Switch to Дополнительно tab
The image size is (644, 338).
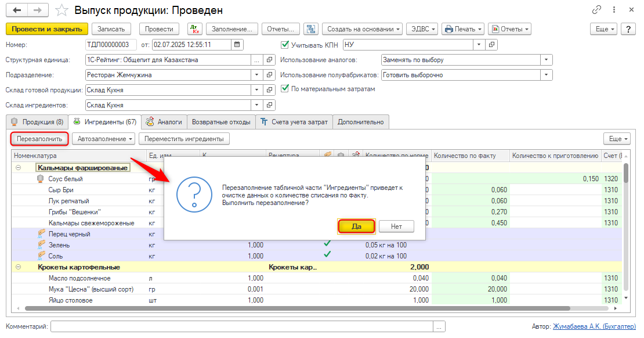point(361,122)
